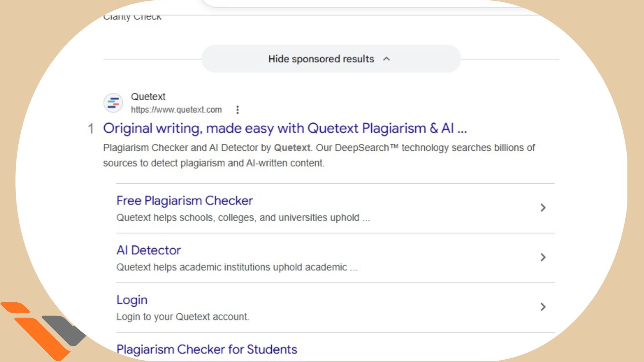The image size is (644, 362).
Task: Click the partially visible Clarity Check text
Action: point(132,17)
